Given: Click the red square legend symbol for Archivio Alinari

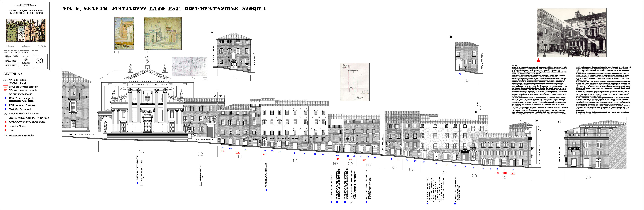Looking at the screenshot, I should (x=5, y=126).
